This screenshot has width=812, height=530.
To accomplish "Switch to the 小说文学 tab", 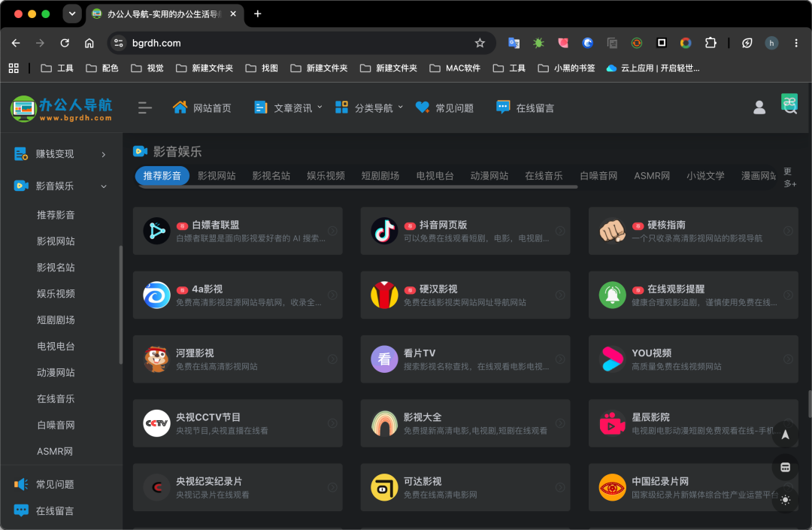I will pos(705,176).
